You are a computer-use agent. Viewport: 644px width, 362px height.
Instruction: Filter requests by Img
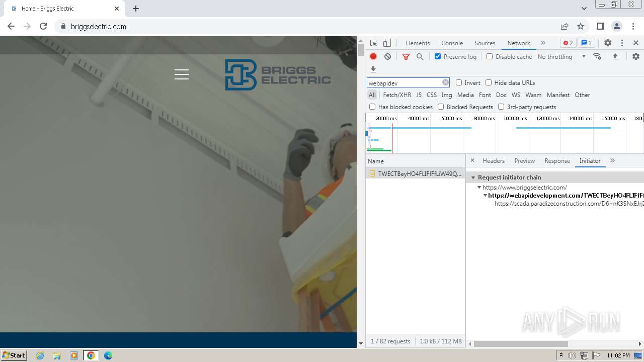coord(447,95)
